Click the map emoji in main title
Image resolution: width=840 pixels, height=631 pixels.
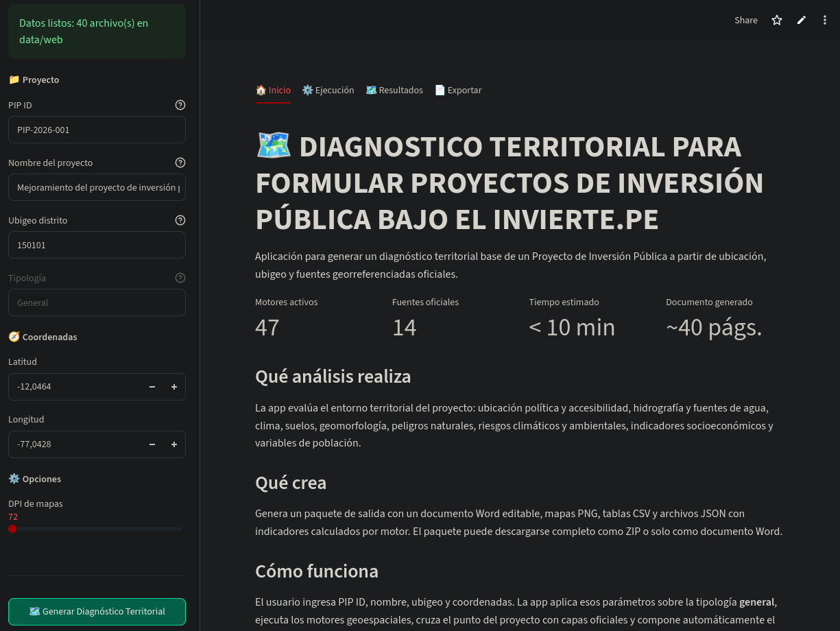(274, 145)
